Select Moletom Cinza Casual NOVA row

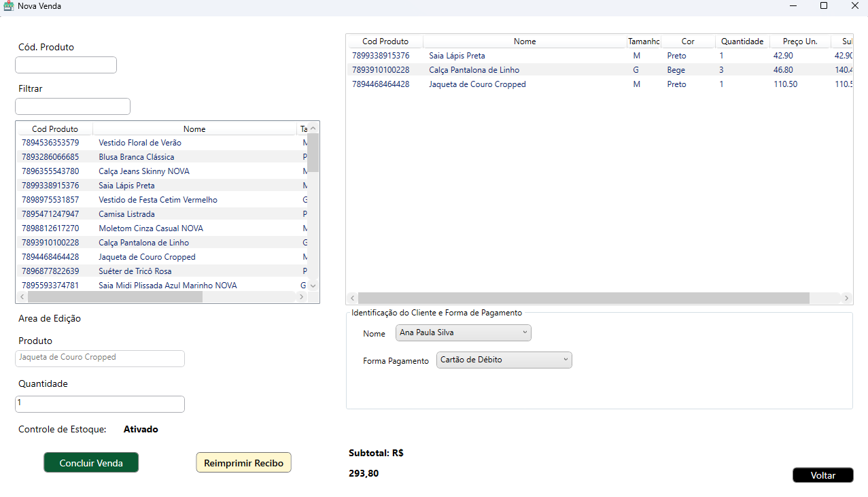tap(162, 228)
